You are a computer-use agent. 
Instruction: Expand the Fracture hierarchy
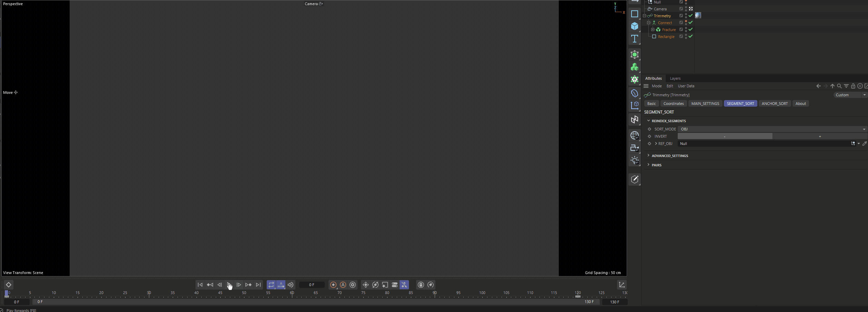(653, 30)
